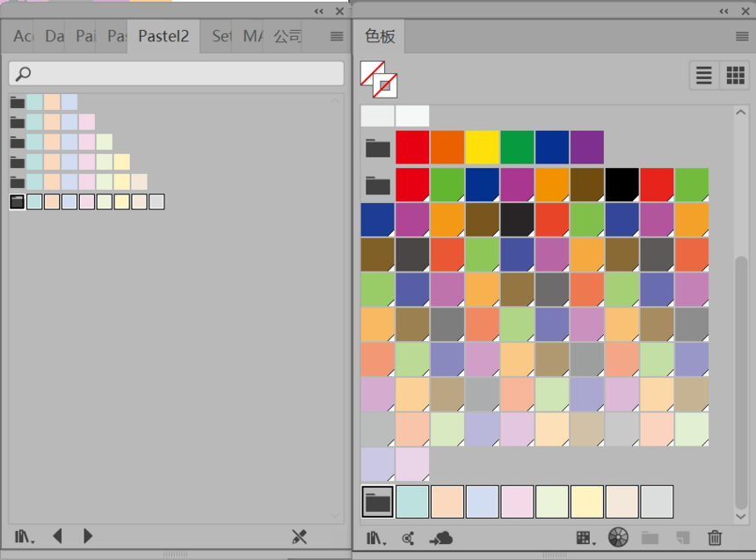Select the highlighted eight-color group folder in Pastel2
The width and height of the screenshot is (756, 560).
pyautogui.click(x=18, y=201)
